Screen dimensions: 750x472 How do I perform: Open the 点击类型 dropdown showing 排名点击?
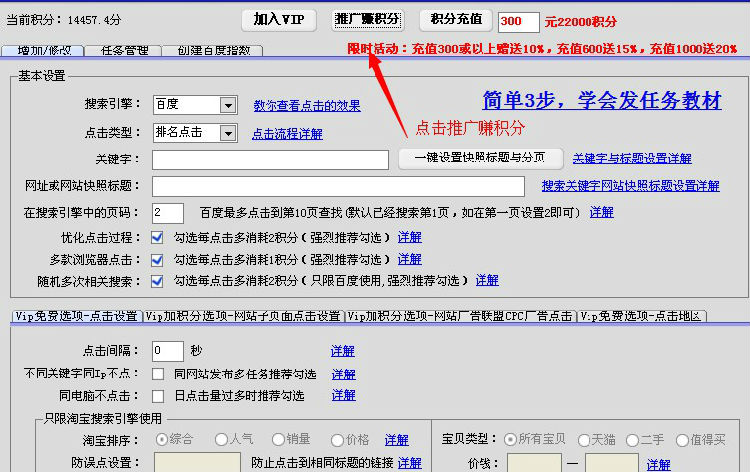click(x=227, y=133)
